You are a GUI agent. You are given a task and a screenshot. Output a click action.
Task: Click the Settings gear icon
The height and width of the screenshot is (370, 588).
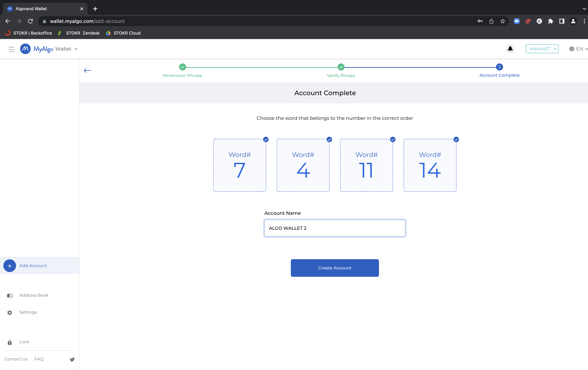(10, 312)
